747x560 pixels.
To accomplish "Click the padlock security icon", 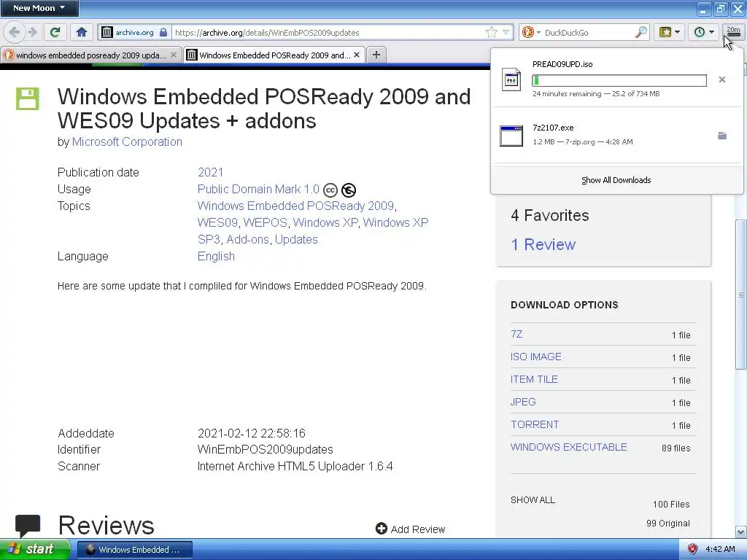I will (163, 32).
